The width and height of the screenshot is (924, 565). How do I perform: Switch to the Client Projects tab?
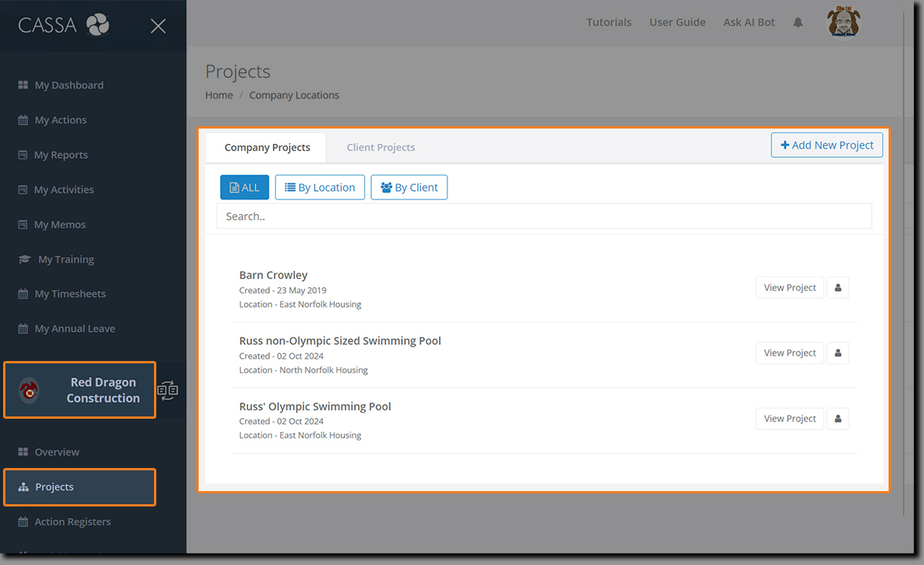(380, 147)
